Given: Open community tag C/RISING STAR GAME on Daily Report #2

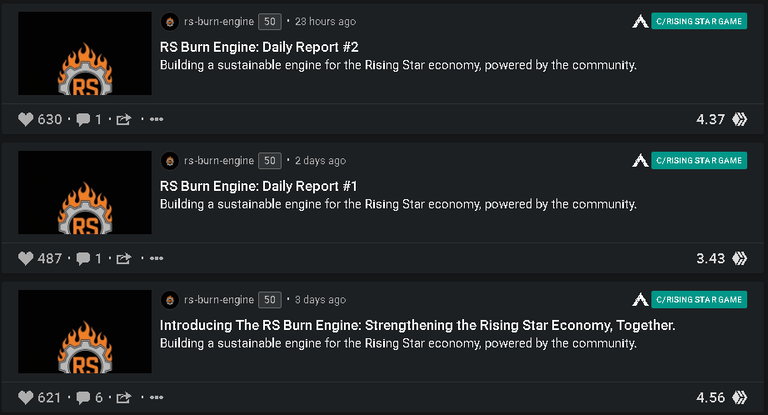Looking at the screenshot, I should point(699,21).
